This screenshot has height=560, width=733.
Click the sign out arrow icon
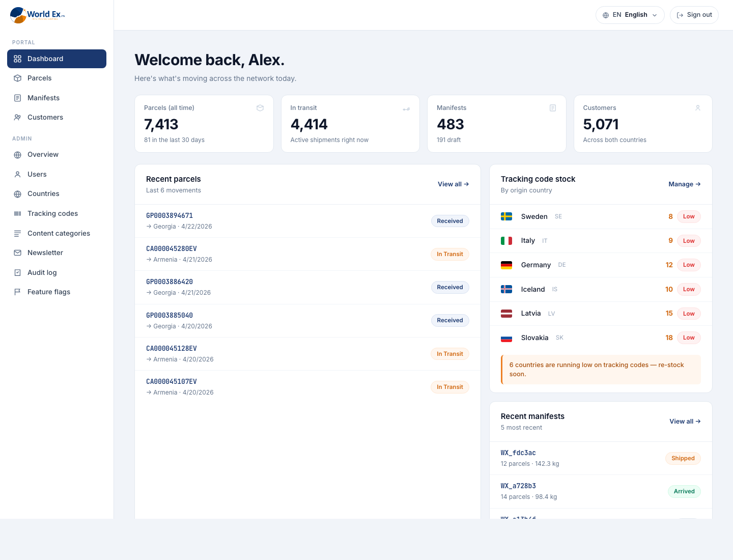coord(680,15)
